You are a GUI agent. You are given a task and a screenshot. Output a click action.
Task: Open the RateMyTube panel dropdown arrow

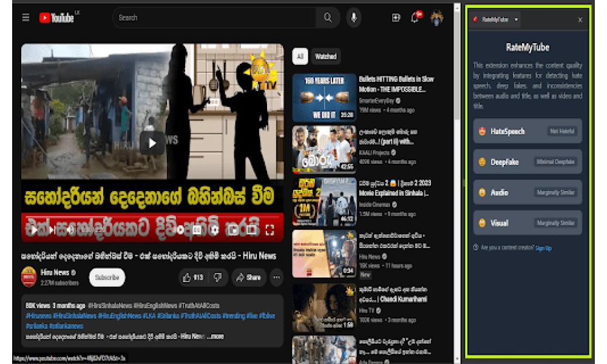[516, 19]
